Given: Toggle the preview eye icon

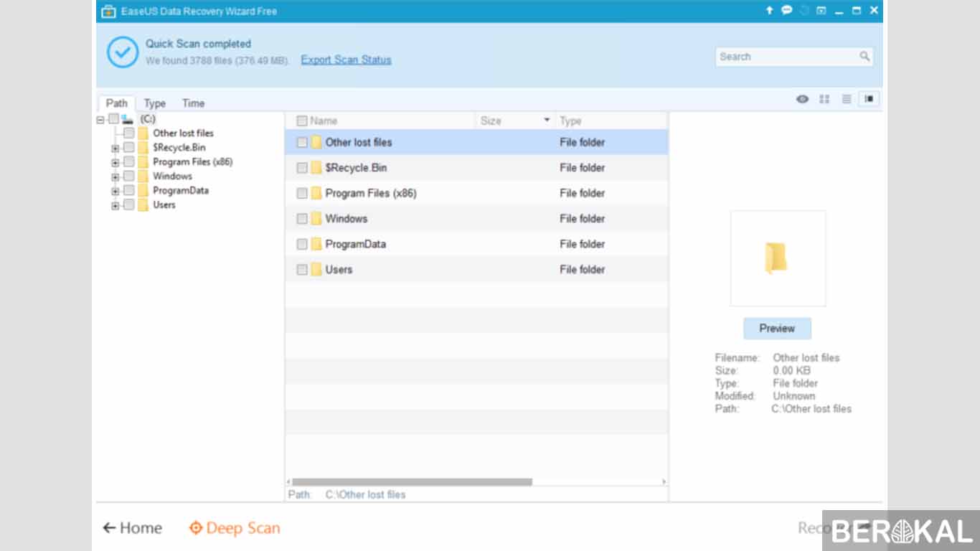Looking at the screenshot, I should (802, 99).
